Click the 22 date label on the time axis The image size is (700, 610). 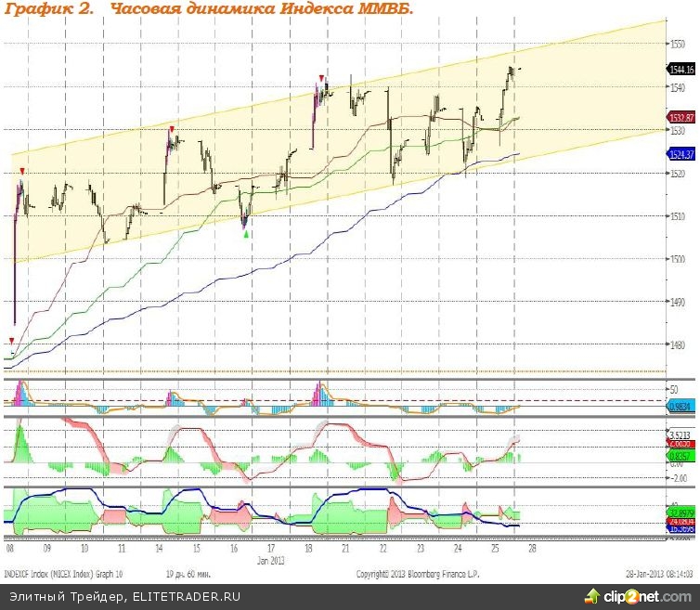coord(383,549)
